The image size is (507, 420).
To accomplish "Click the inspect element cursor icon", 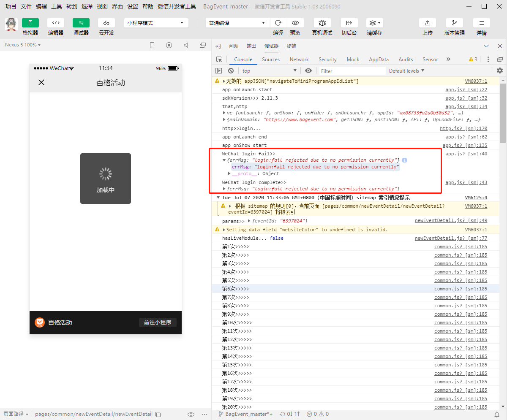I will click(x=219, y=60).
